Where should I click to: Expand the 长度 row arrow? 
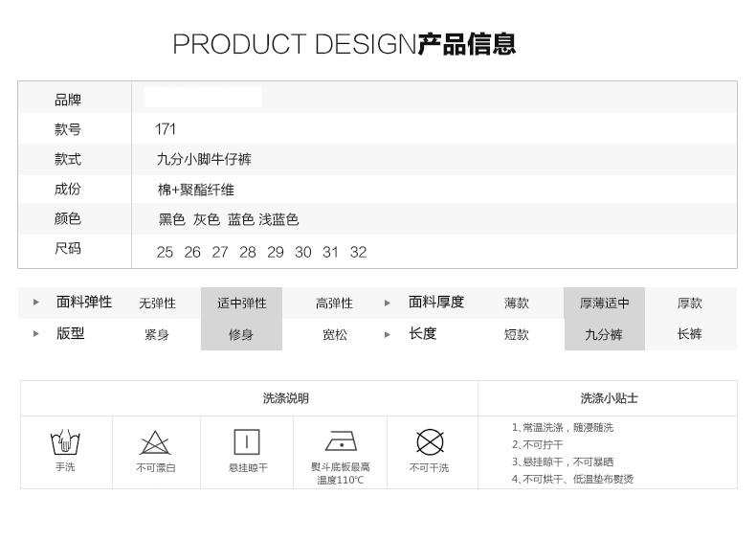[x=388, y=334]
